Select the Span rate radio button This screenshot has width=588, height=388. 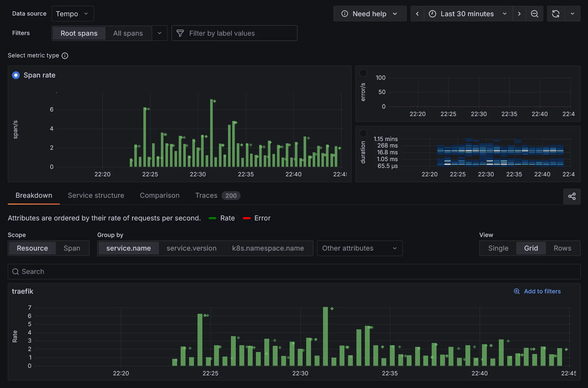pos(16,75)
